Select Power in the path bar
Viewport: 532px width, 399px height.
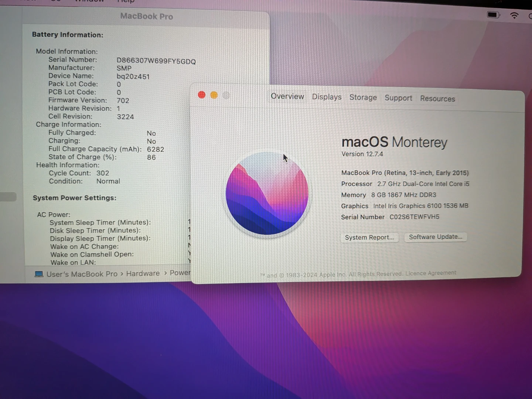coord(180,273)
